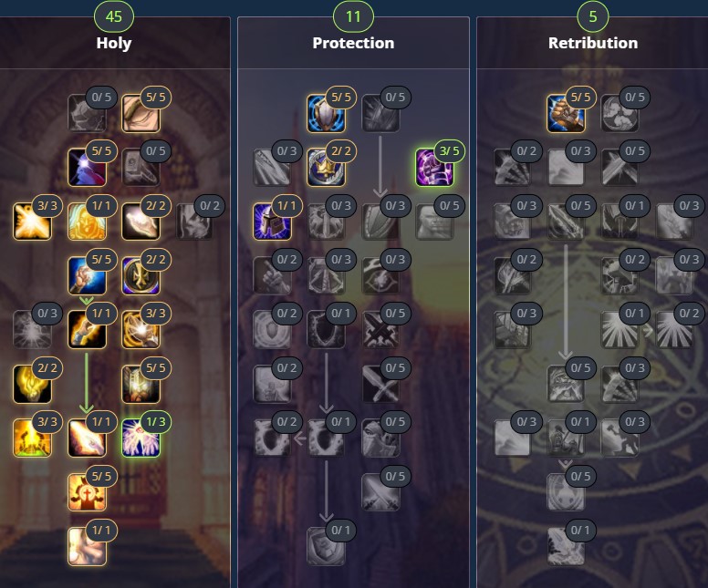Click Divine Illumination at bottom of Holy tree

point(88,546)
